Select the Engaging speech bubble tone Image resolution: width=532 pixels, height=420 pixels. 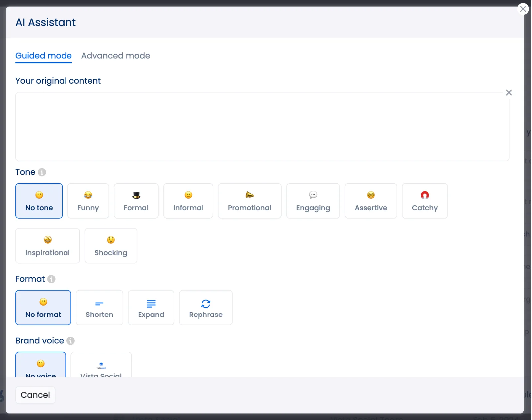pyautogui.click(x=313, y=201)
